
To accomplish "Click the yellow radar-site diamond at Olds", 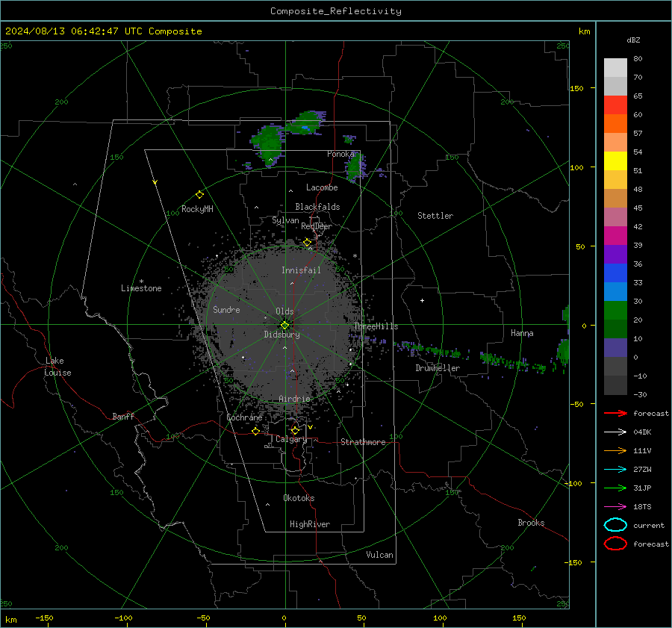I will tap(284, 325).
